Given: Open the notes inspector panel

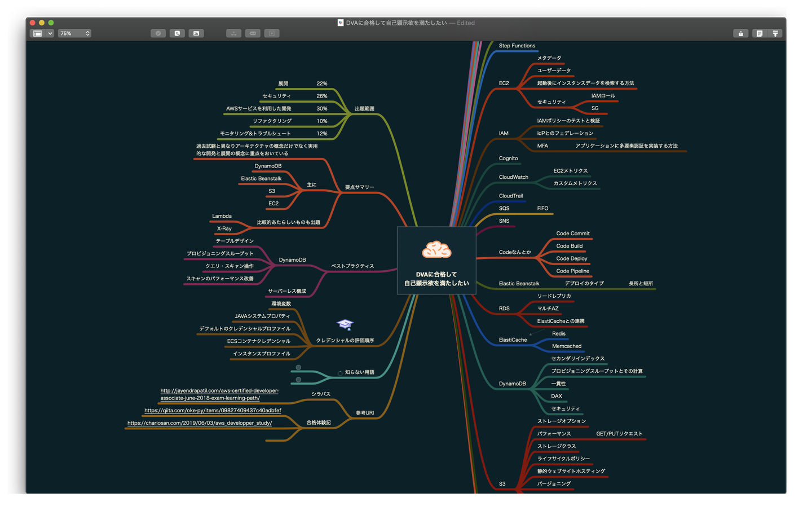Looking at the screenshot, I should point(760,33).
